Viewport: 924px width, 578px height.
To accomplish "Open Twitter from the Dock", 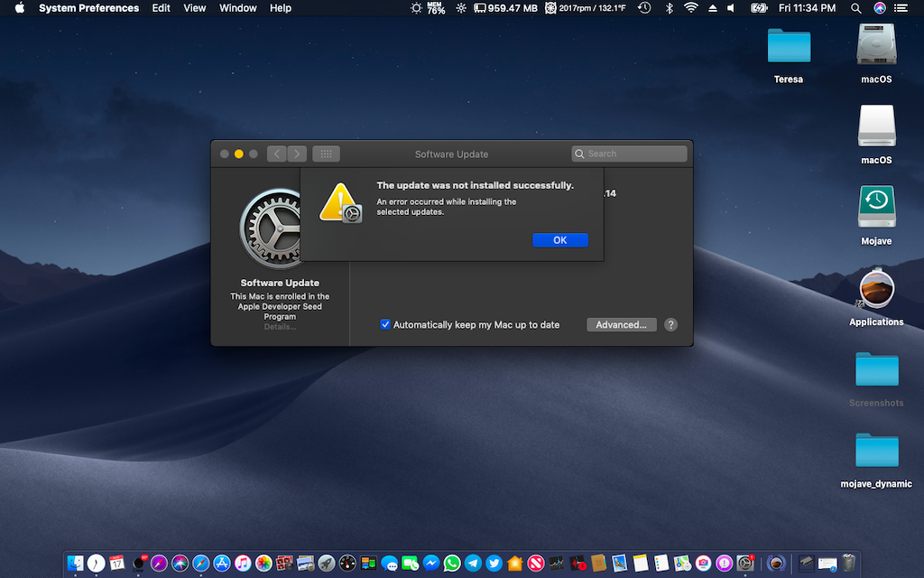I will (x=494, y=564).
